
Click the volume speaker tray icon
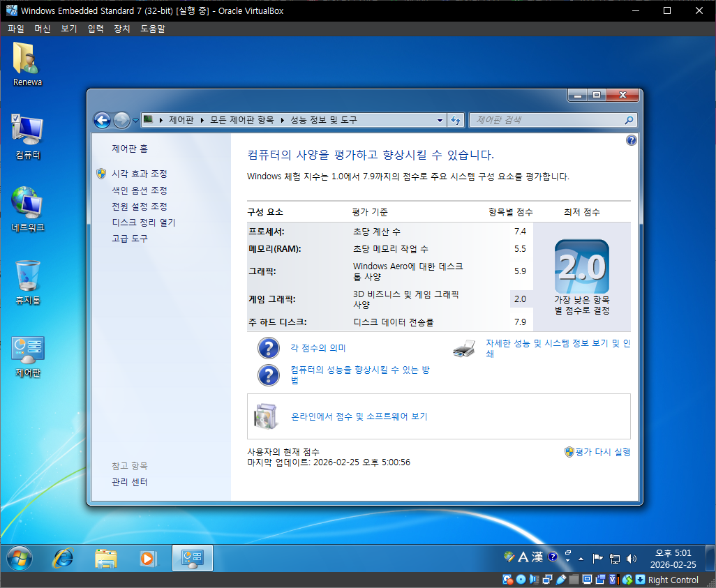632,558
